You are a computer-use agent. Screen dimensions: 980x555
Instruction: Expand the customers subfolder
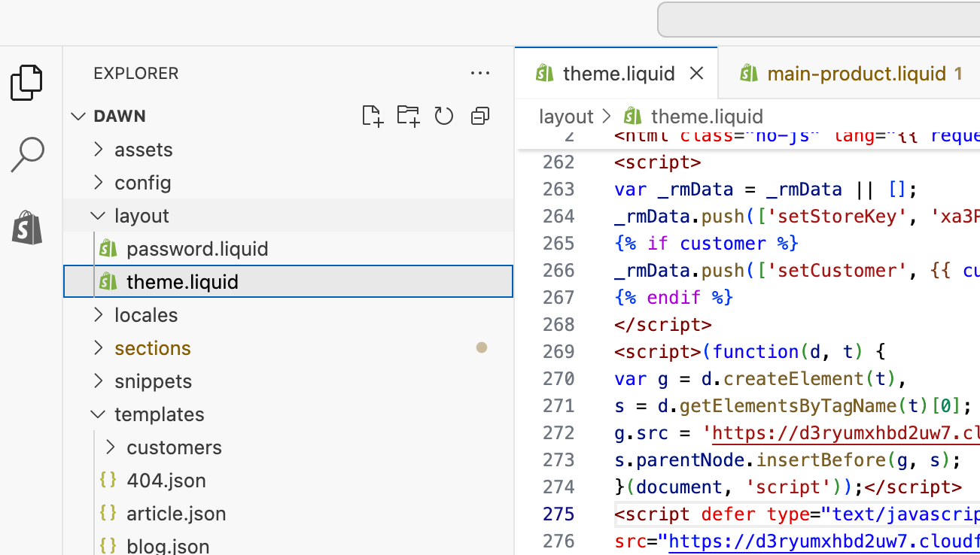(110, 447)
